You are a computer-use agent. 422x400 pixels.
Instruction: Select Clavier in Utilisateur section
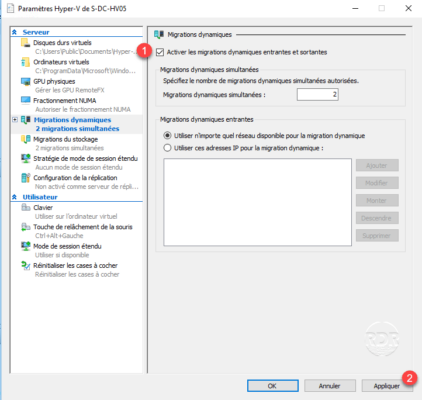tap(43, 208)
